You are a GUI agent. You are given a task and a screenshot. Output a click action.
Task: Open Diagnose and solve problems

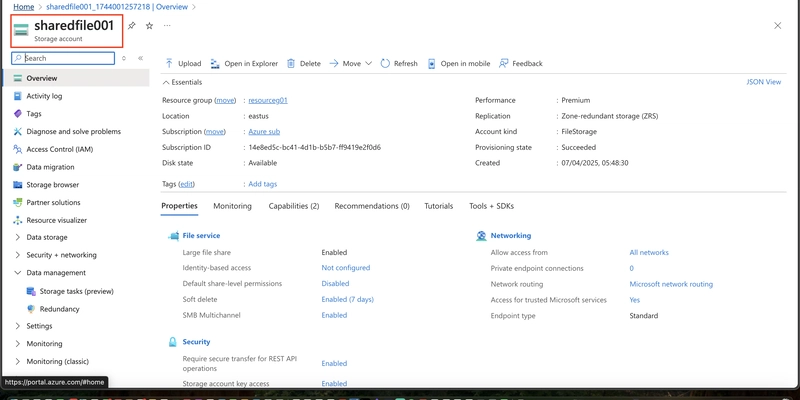tap(73, 132)
